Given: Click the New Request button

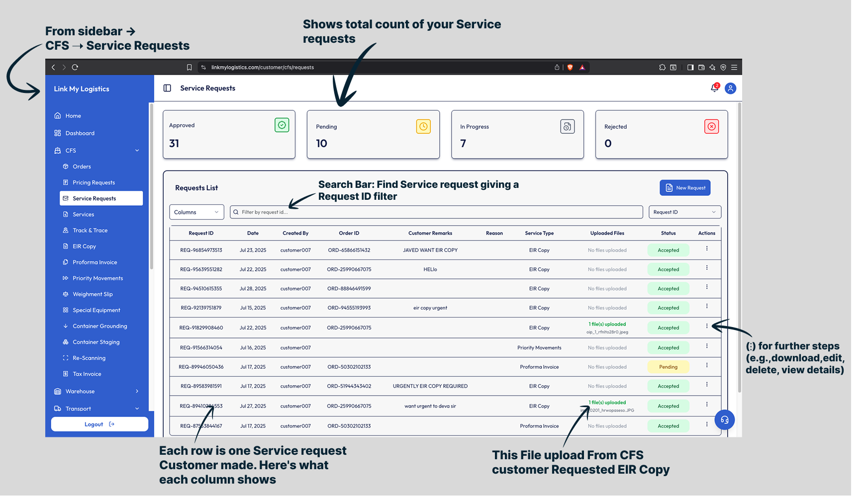Looking at the screenshot, I should pyautogui.click(x=685, y=188).
